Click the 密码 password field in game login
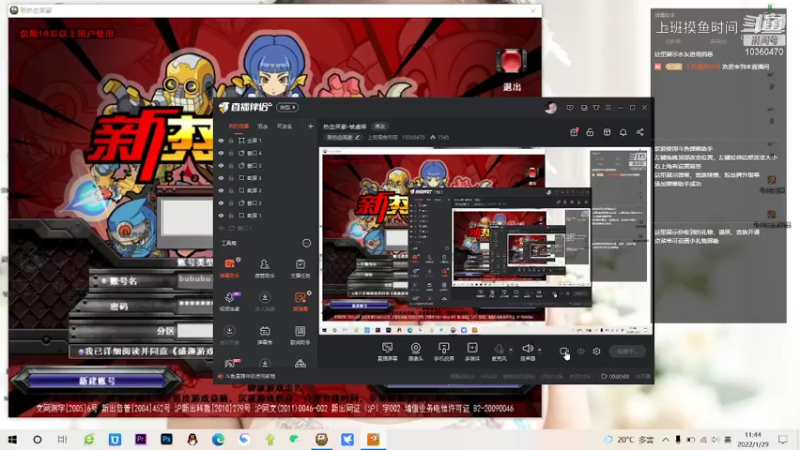The image size is (800, 450). pos(195,305)
